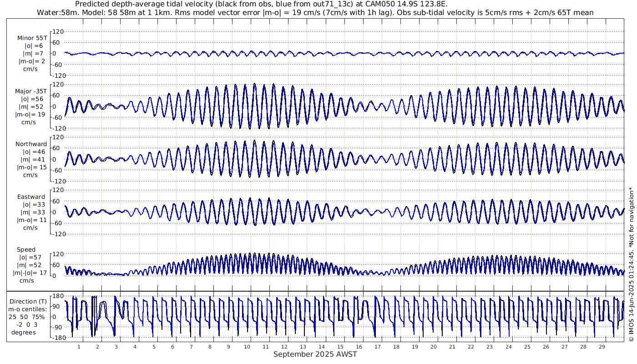Viewport: 637px width, 364px height.
Task: Click "|m| =7" in the Minor panel
Action: (34, 54)
